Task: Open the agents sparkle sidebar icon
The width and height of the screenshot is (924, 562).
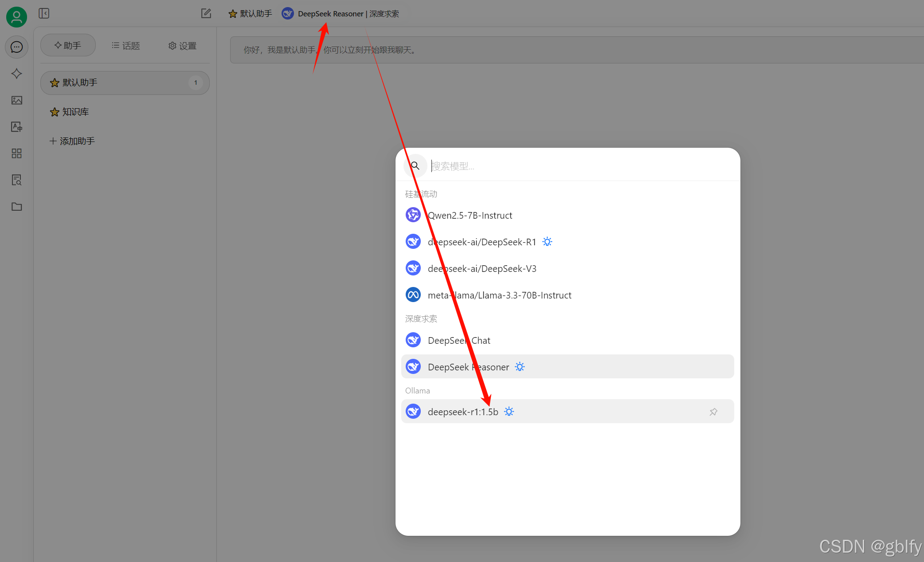Action: point(16,74)
